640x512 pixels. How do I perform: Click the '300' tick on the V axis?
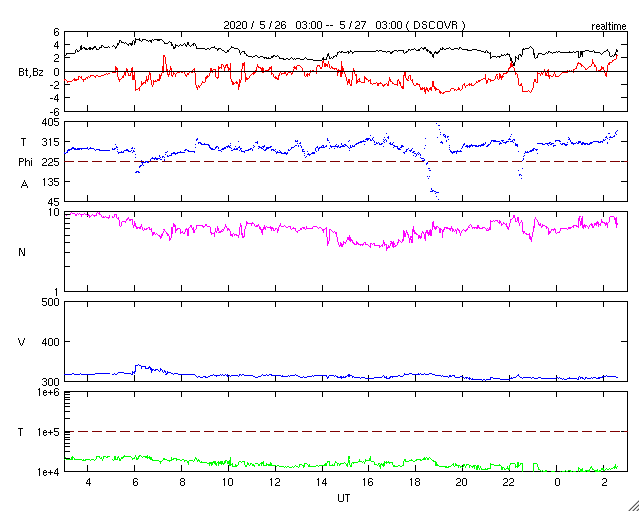pyautogui.click(x=51, y=381)
